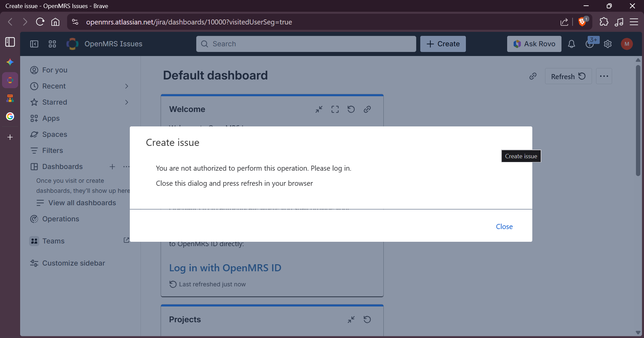
Task: Copy link to the dashboard icon
Action: (x=533, y=76)
